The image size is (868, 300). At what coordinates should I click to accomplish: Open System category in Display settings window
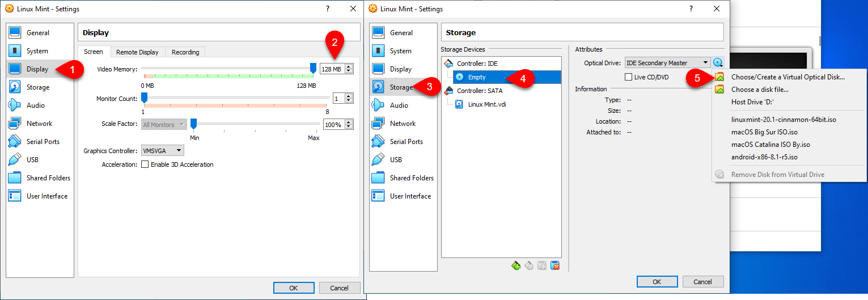tap(40, 51)
